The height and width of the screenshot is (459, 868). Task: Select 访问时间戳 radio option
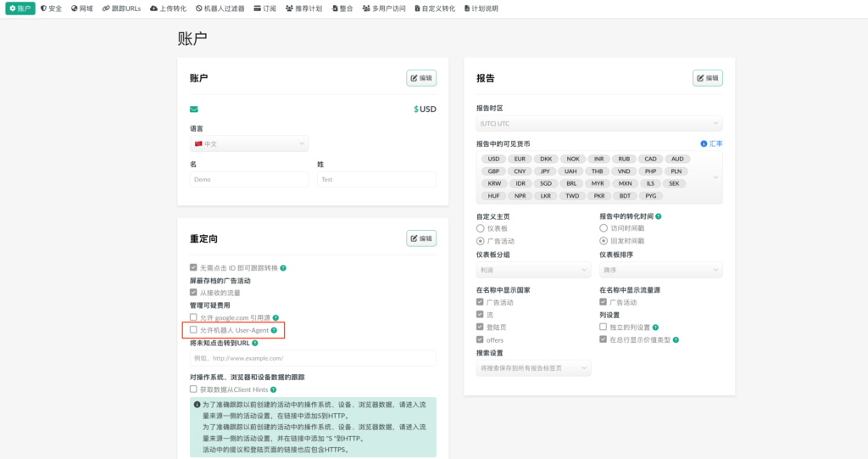(x=604, y=228)
